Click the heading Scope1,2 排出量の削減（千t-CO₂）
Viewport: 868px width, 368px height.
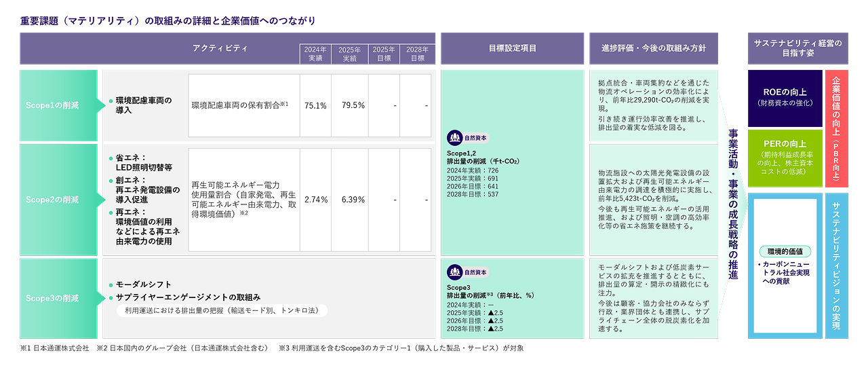point(484,157)
